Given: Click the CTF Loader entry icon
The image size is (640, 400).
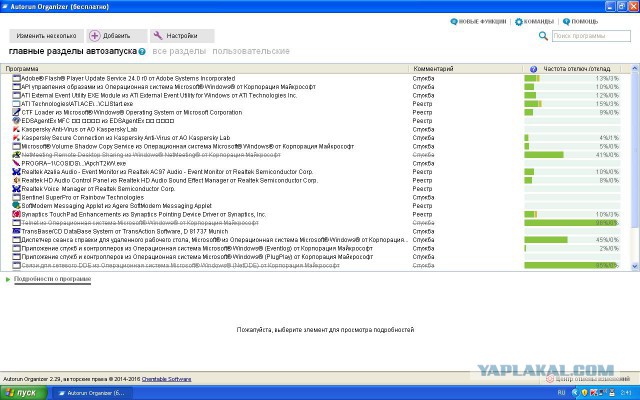Looking at the screenshot, I should tap(16, 112).
